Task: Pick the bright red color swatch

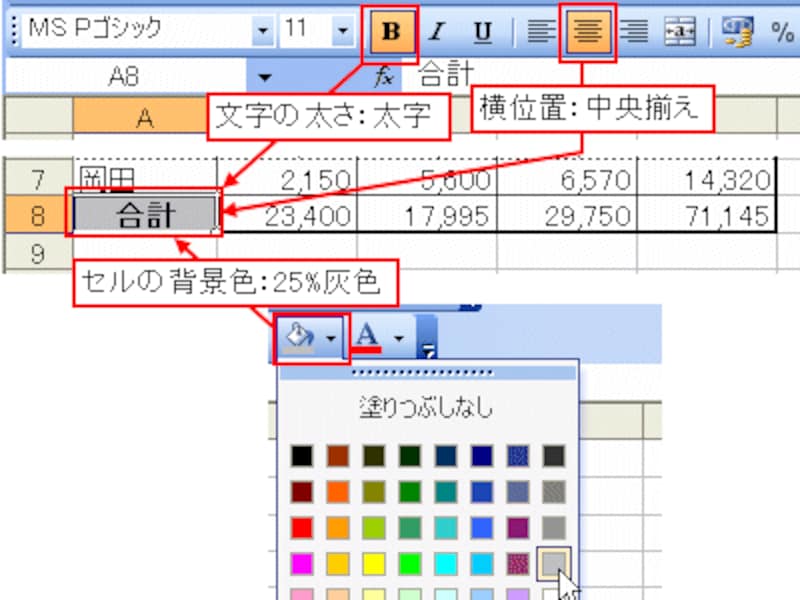Action: 302,528
